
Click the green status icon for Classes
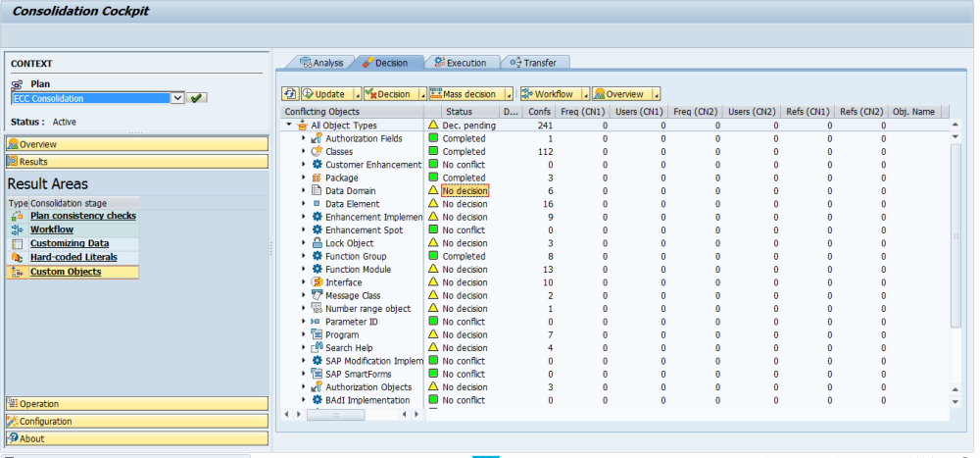tap(432, 151)
